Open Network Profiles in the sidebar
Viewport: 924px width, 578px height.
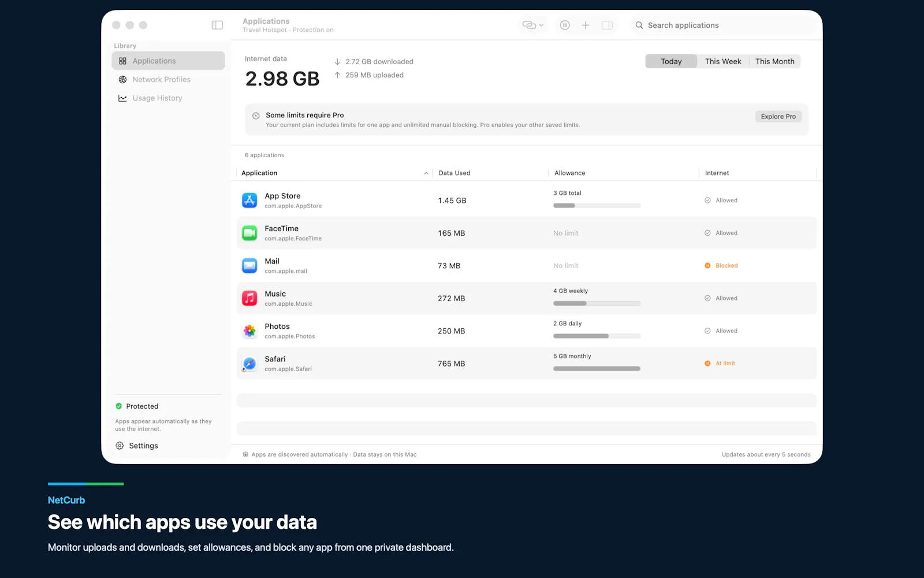pos(168,79)
